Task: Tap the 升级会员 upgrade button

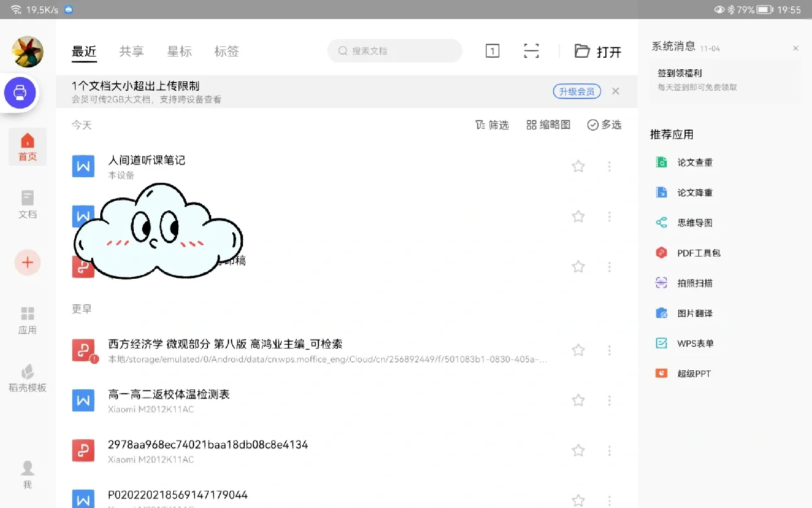Action: (x=577, y=91)
